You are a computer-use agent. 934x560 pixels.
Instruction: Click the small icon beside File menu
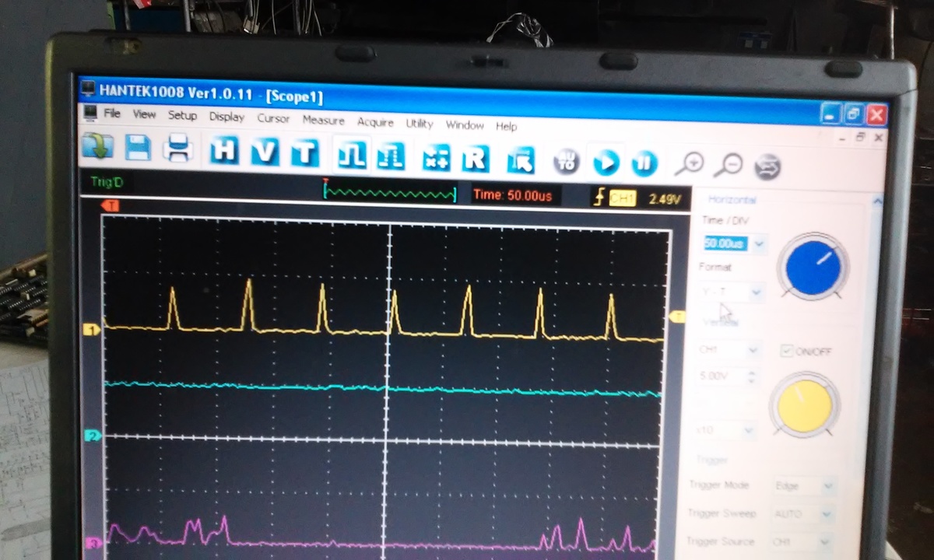click(91, 114)
